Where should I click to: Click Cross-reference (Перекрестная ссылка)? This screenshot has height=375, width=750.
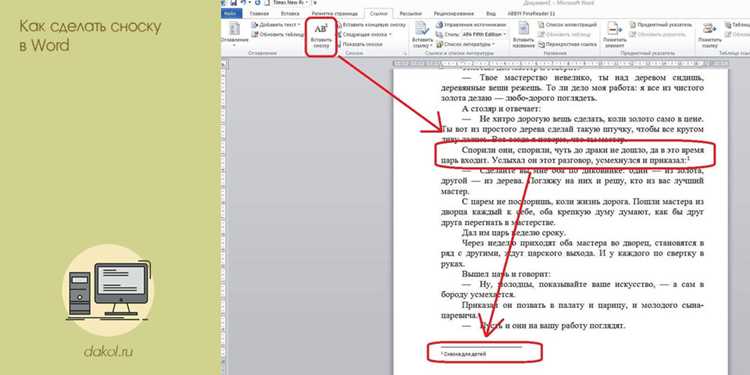tap(568, 44)
